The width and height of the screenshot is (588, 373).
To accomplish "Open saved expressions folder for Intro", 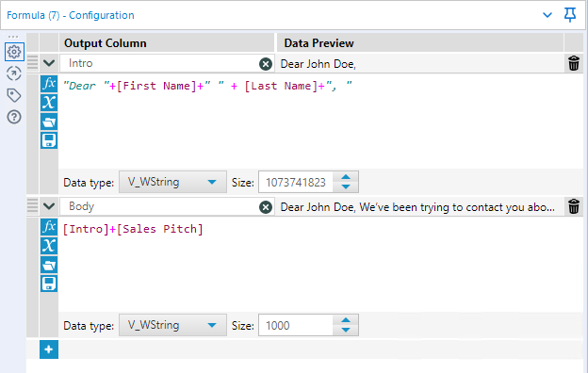I will point(49,122).
